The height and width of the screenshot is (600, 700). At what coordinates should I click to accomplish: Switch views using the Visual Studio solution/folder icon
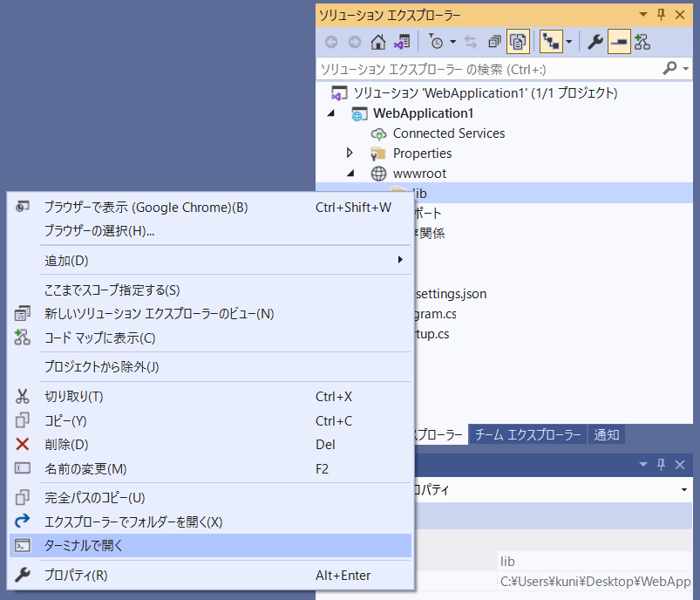tap(402, 42)
